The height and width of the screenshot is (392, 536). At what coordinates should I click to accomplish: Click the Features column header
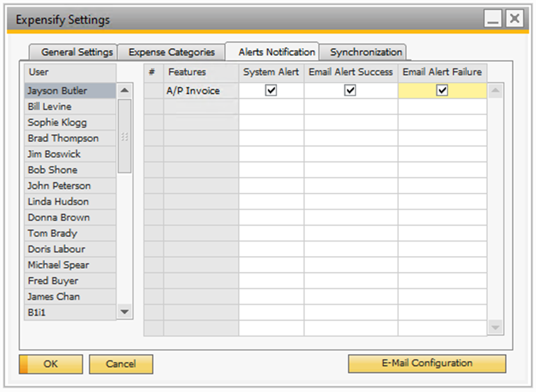201,72
